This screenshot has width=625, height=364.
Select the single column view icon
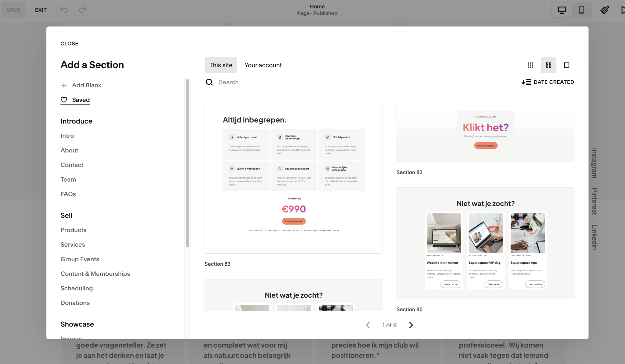point(566,65)
